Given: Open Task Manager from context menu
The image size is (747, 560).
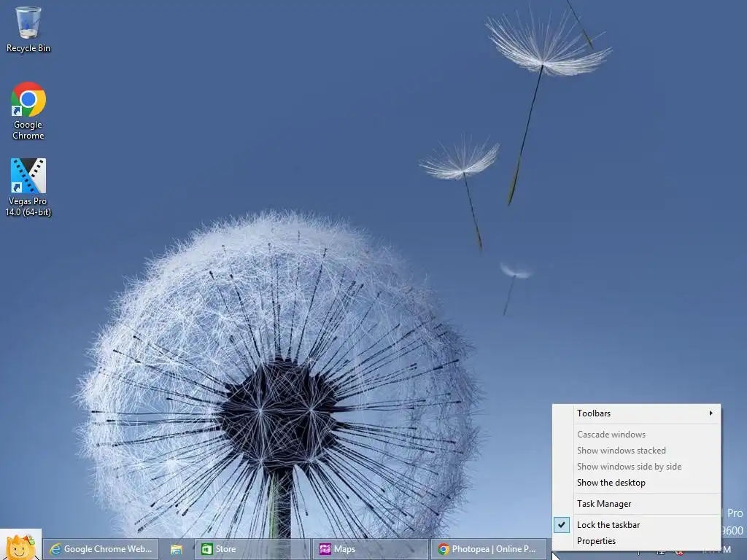Looking at the screenshot, I should click(636, 503).
